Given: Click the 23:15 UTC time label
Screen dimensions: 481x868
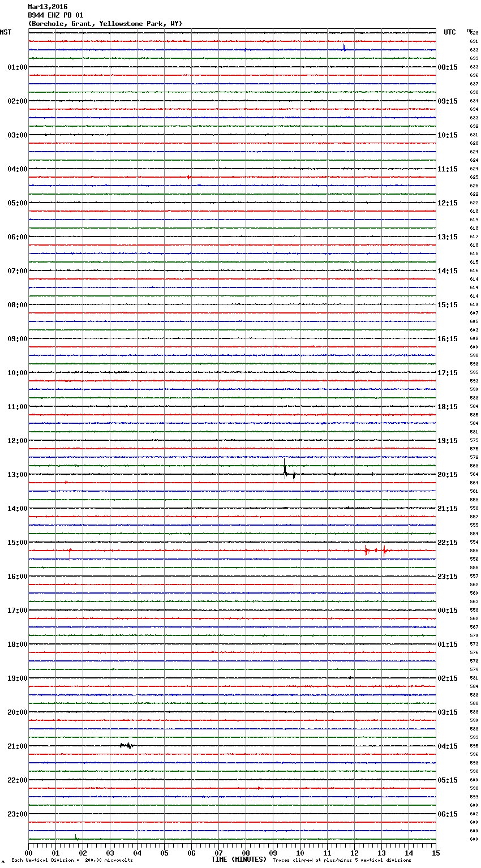Looking at the screenshot, I should click(x=448, y=577).
